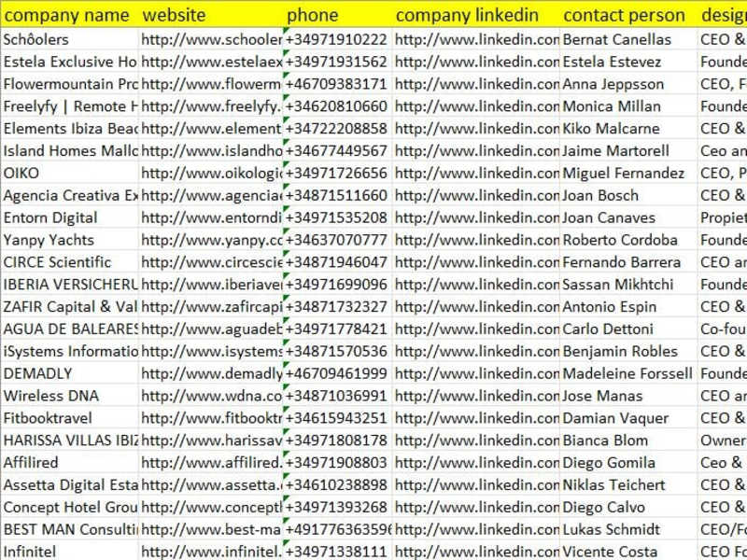Select contact Estela Estevez

tap(628, 62)
